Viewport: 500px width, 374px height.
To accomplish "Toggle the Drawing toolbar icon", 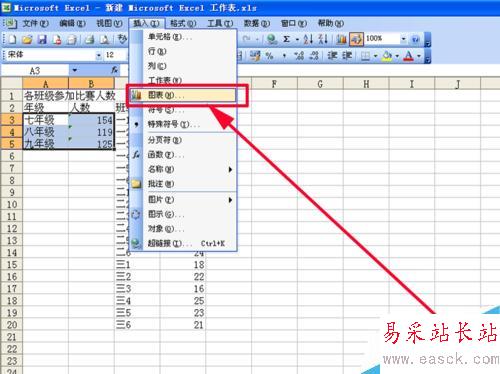I will (356, 39).
